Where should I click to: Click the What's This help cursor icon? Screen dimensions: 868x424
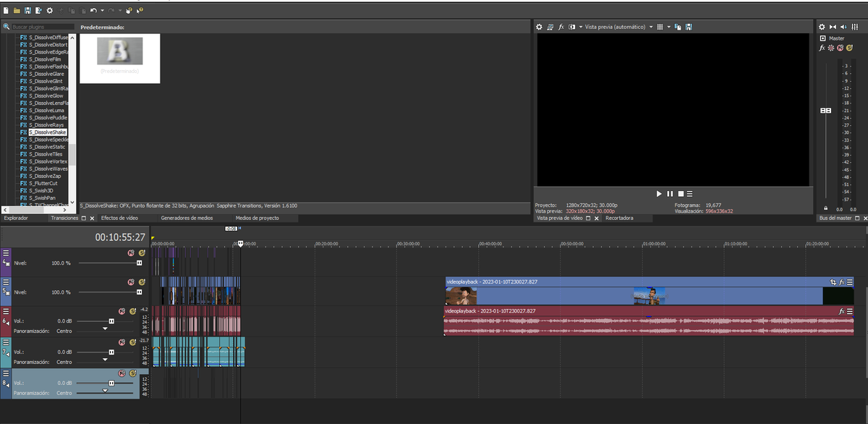pyautogui.click(x=140, y=11)
